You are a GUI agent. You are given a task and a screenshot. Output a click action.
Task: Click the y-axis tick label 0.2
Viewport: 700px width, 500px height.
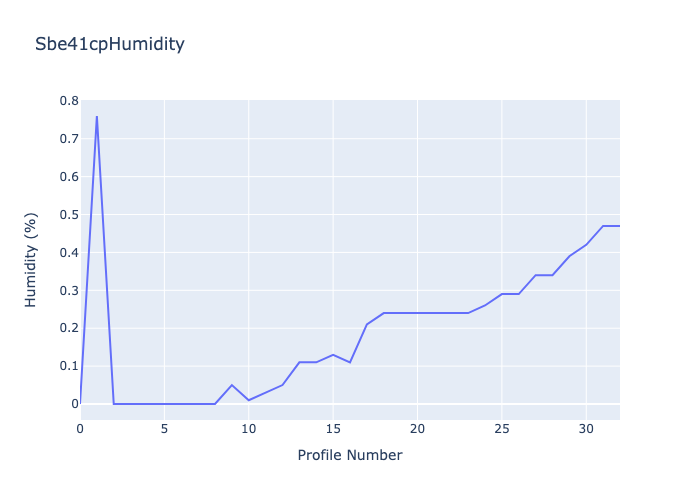click(68, 328)
